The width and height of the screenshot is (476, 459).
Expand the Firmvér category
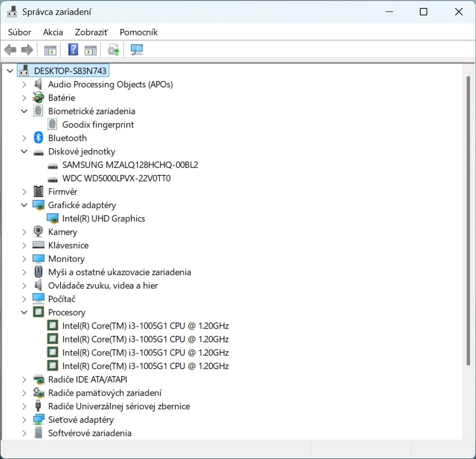(x=24, y=192)
